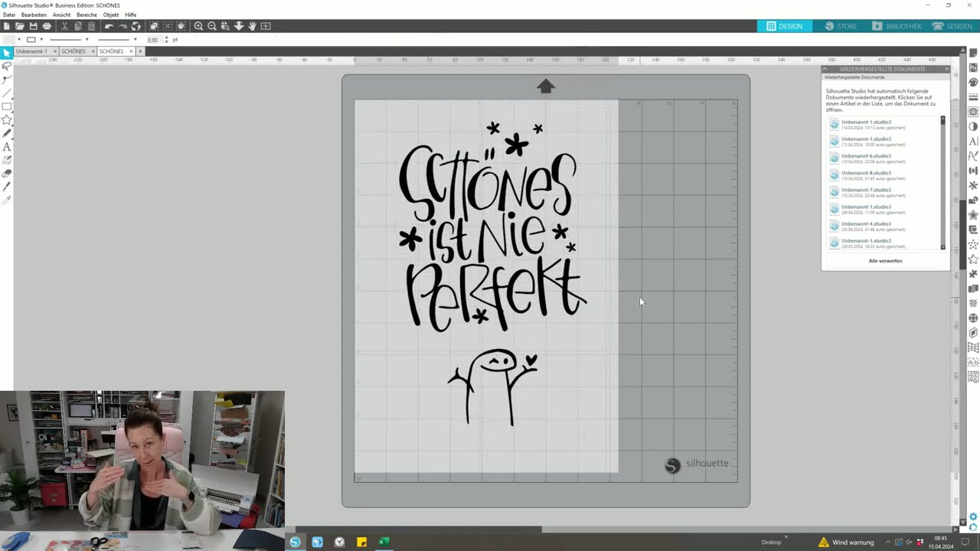This screenshot has width=980, height=551.
Task: Select the Freehand pencil tool
Action: (x=7, y=133)
